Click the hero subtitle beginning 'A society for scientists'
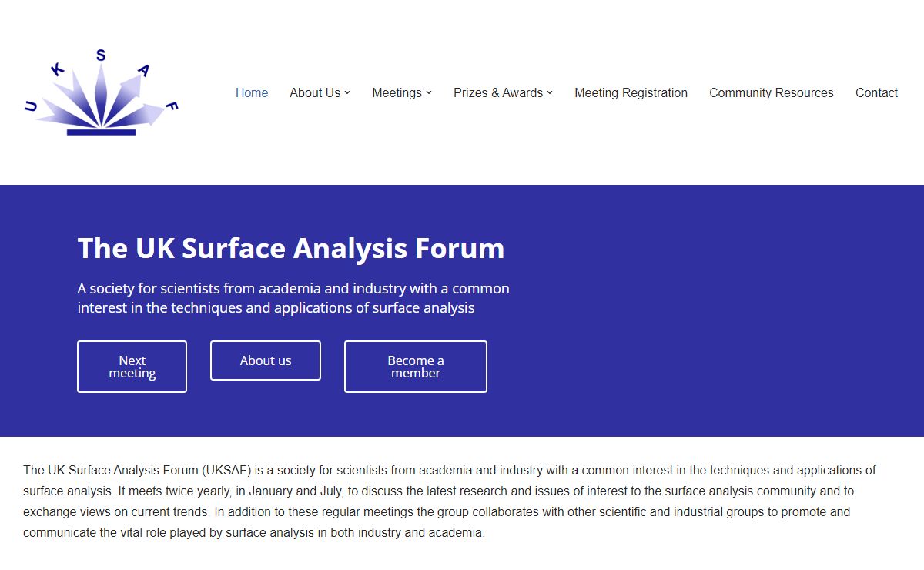 (x=293, y=298)
